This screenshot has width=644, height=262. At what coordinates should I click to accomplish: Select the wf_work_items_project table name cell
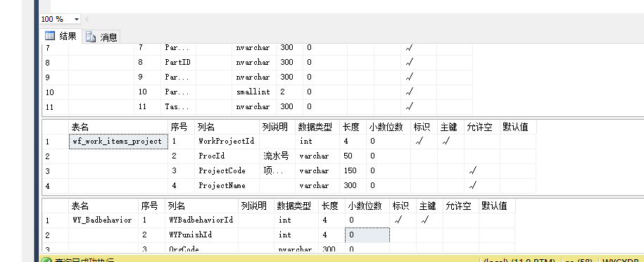118,141
